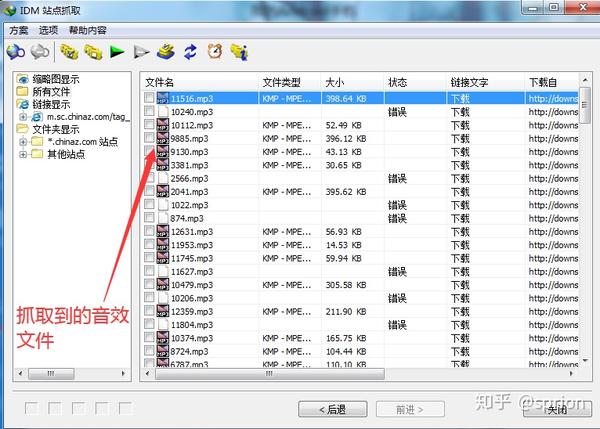Click the left tree scroll-right arrow
The width and height of the screenshot is (600, 429).
coord(123,374)
